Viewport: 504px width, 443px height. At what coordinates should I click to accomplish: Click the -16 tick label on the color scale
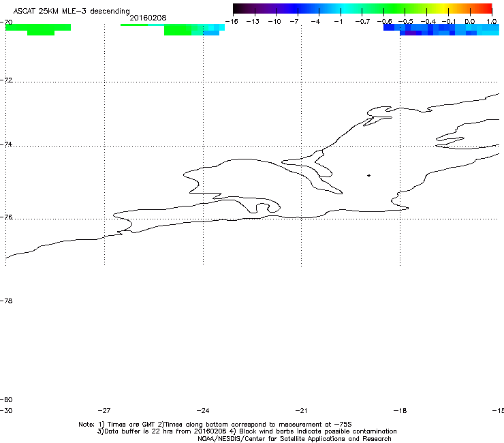232,22
